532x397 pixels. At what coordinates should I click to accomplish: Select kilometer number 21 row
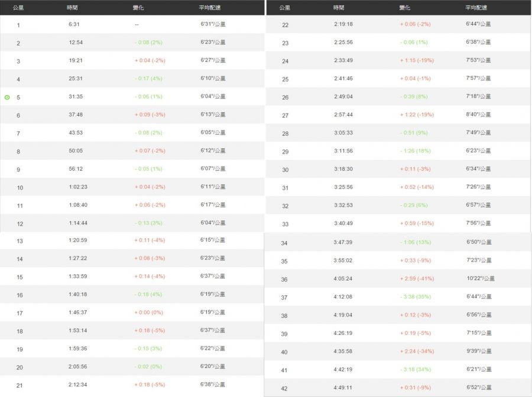coord(20,386)
